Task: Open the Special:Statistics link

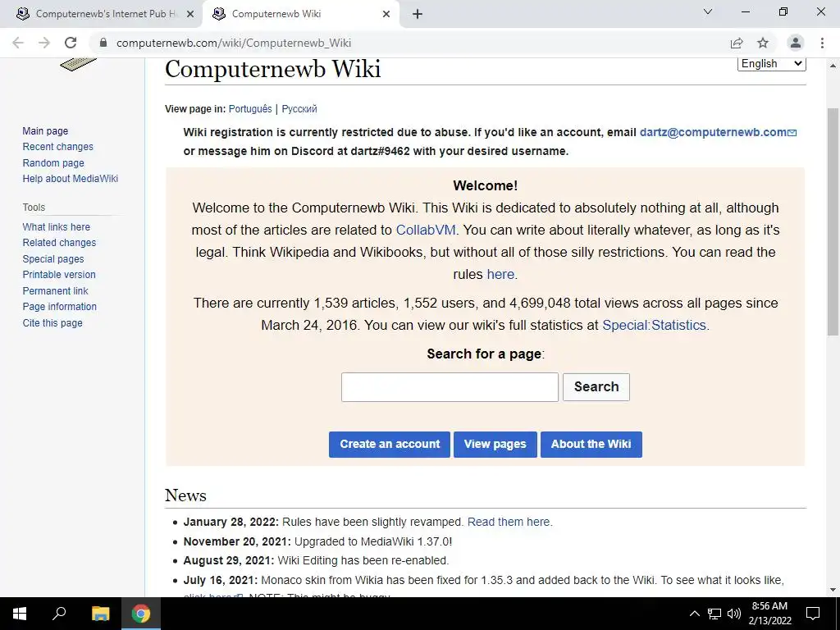Action: (x=654, y=325)
